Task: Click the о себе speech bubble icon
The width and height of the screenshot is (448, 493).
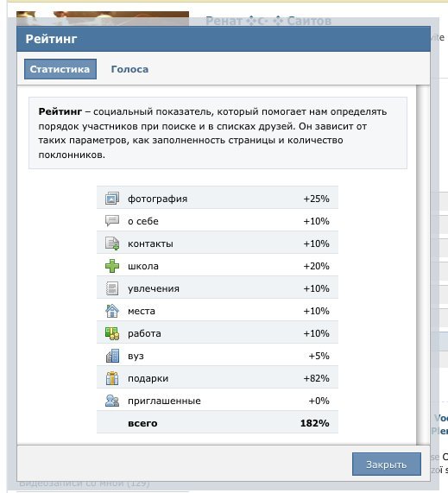Action: pos(112,221)
